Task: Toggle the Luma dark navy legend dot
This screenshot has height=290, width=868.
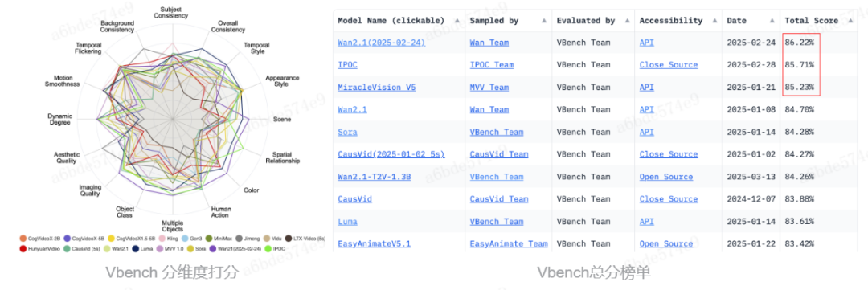Action: click(x=136, y=248)
